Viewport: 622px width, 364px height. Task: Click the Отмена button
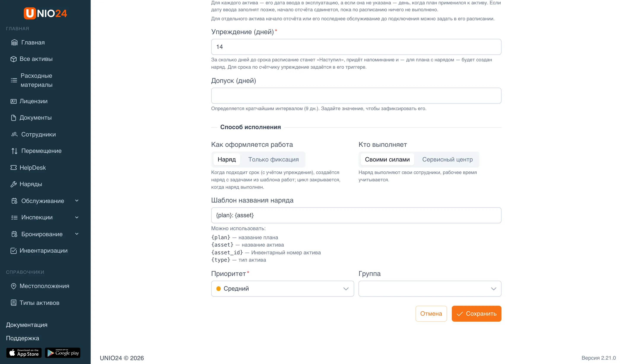click(x=431, y=314)
